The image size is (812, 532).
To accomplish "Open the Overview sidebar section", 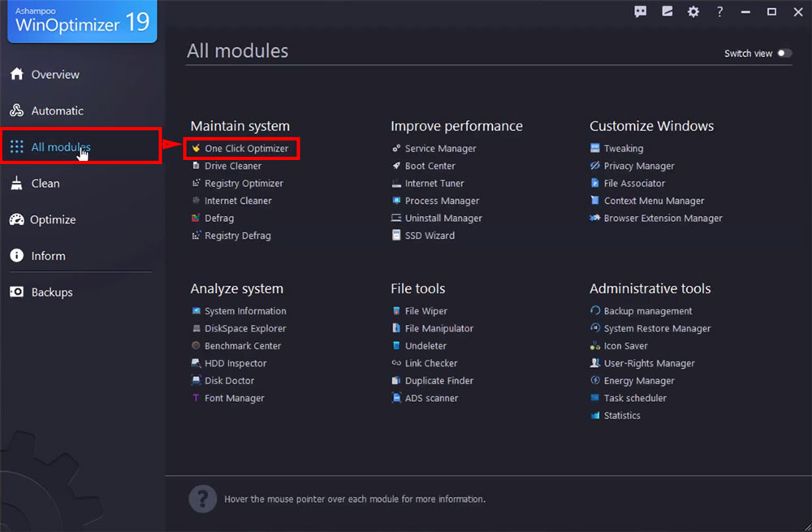I will click(x=55, y=75).
